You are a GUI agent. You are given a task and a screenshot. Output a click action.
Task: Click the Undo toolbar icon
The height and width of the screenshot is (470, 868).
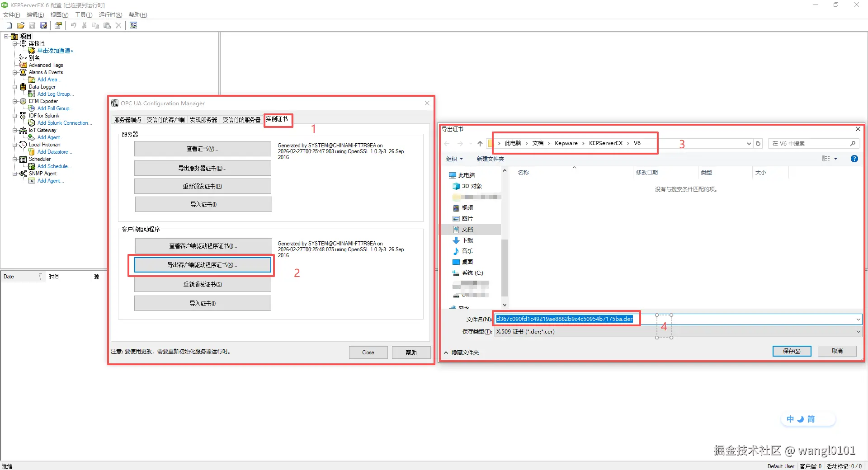tap(73, 25)
